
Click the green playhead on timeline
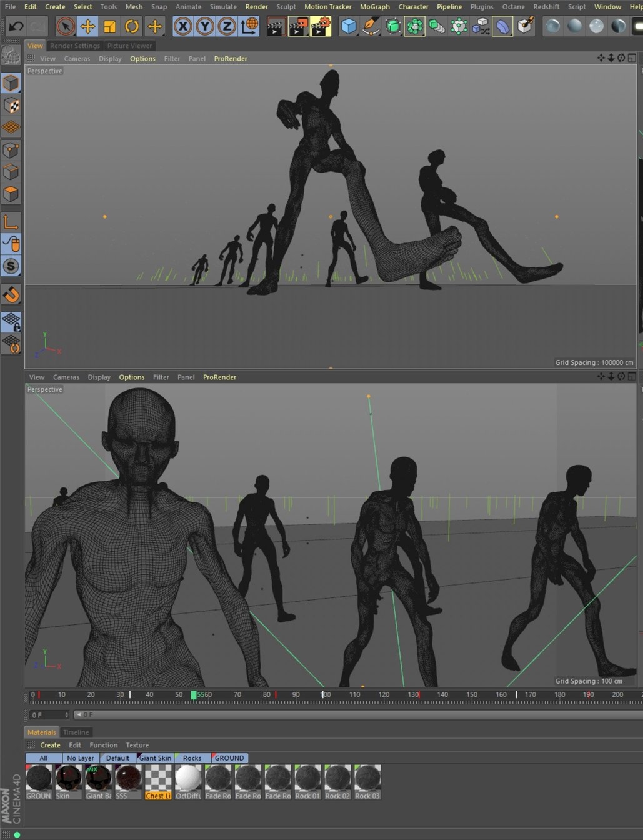point(194,695)
